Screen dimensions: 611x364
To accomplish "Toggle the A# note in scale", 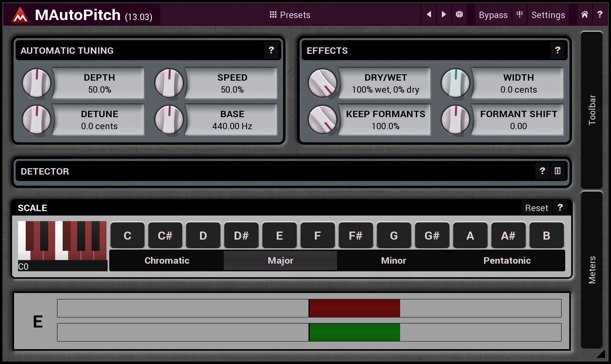I will [x=509, y=236].
